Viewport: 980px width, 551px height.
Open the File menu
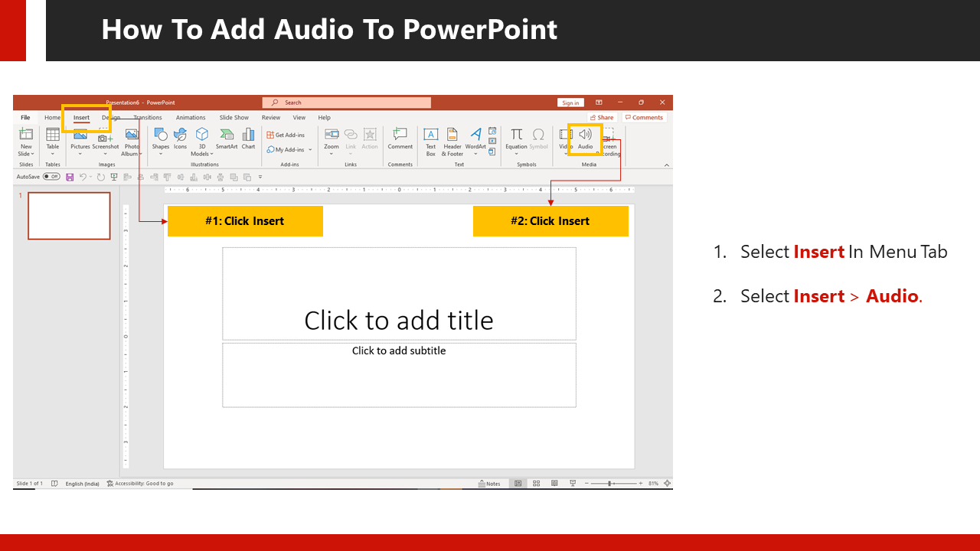tap(25, 118)
